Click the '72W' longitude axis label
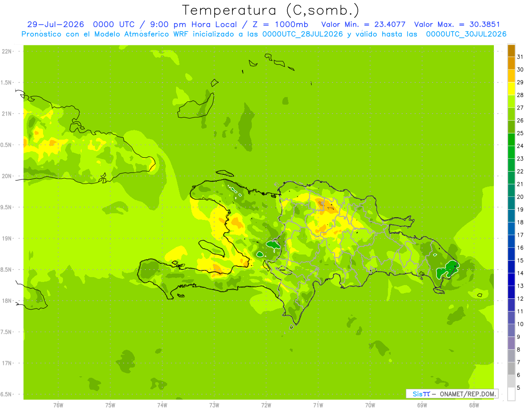Image resolution: width=532 pixels, height=411 pixels. click(266, 405)
